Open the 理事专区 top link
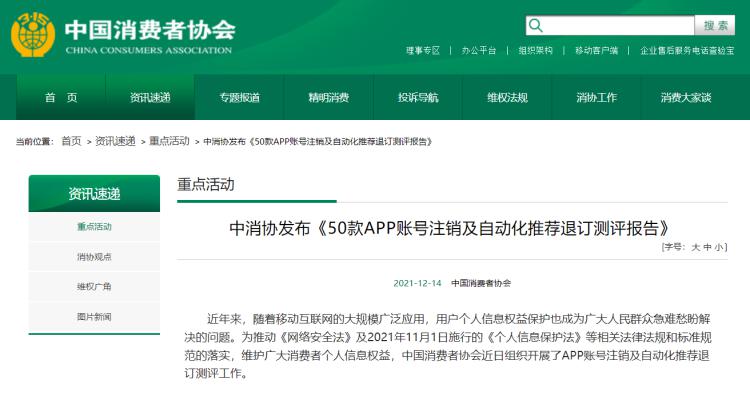This screenshot has height=396, width=750. pos(423,50)
